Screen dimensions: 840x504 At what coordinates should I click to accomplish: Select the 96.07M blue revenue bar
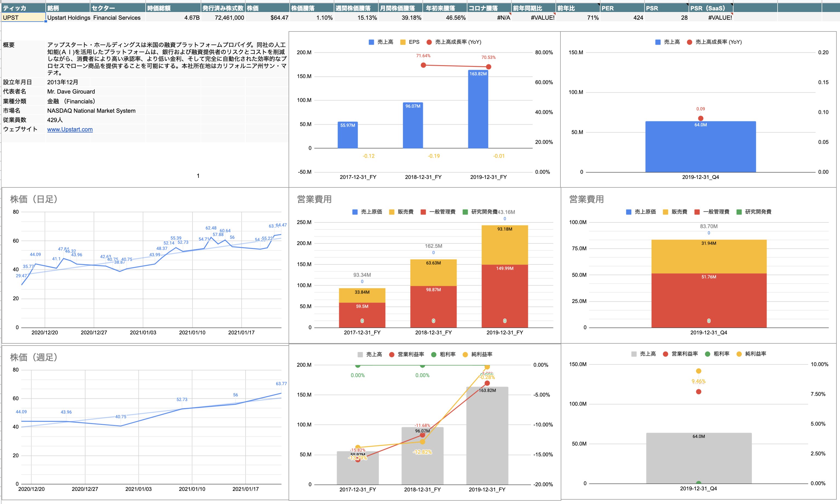tap(413, 125)
